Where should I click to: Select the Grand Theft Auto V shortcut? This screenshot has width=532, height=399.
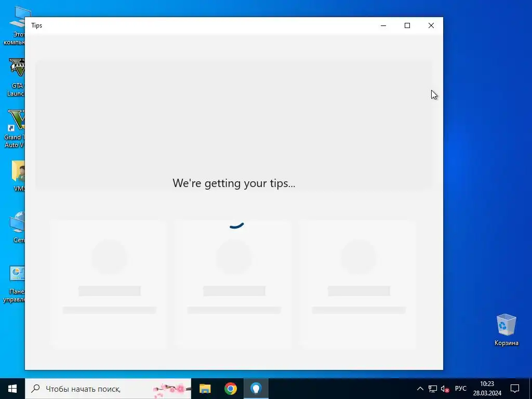pos(14,129)
